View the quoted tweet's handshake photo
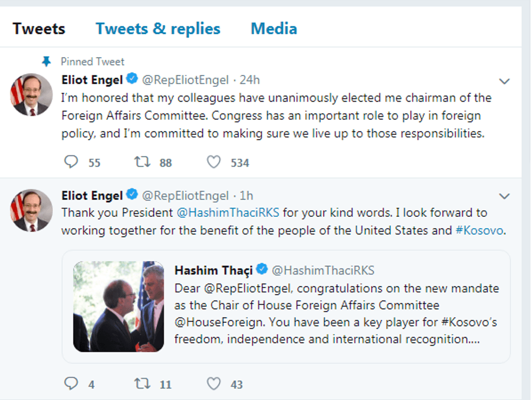Image resolution: width=532 pixels, height=400 pixels. [x=118, y=307]
